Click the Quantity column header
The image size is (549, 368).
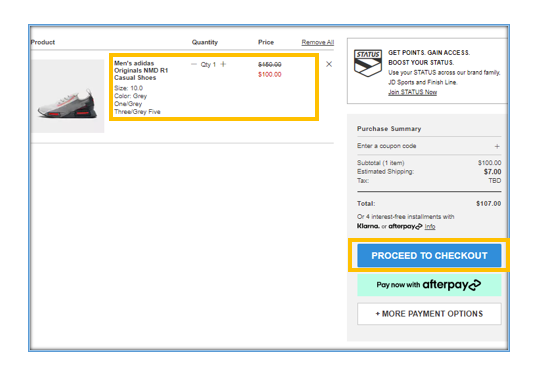[205, 42]
